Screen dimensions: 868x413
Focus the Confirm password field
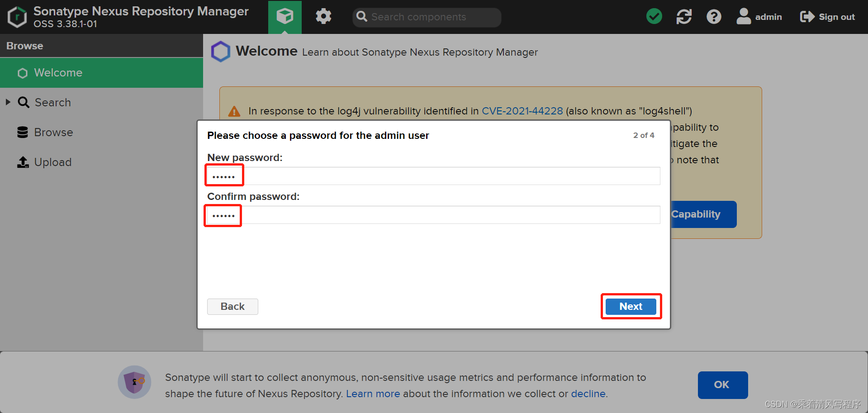[x=434, y=215]
